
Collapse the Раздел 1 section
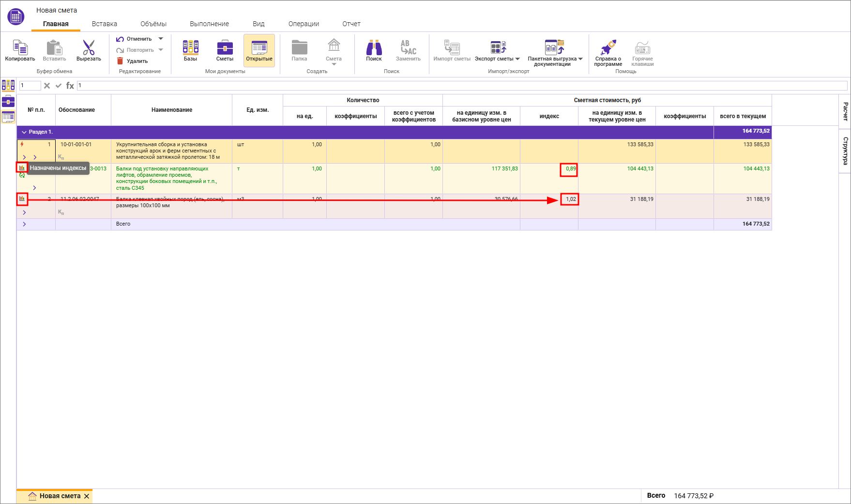click(24, 132)
